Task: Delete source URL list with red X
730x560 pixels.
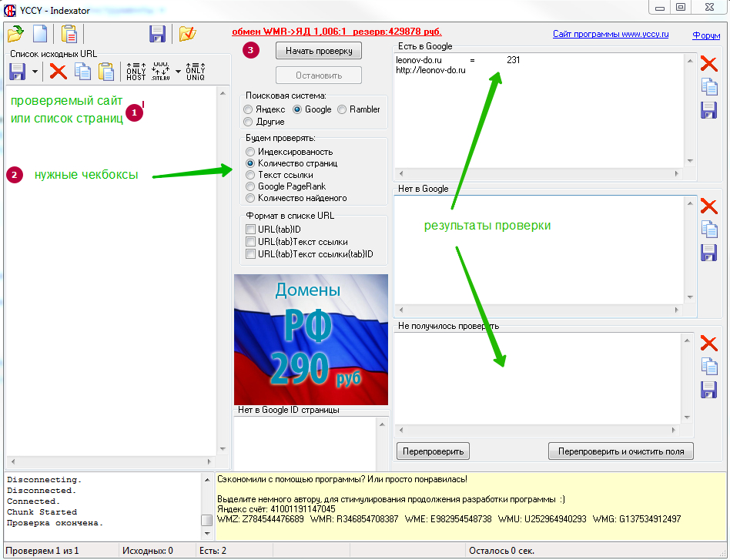Action: [x=59, y=72]
